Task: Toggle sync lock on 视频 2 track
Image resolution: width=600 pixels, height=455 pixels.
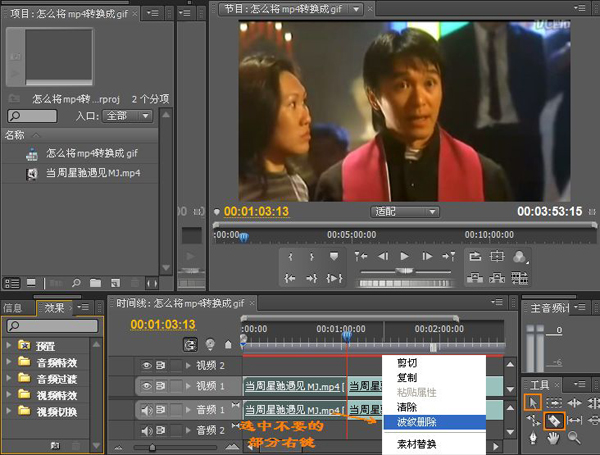Action: 161,365
